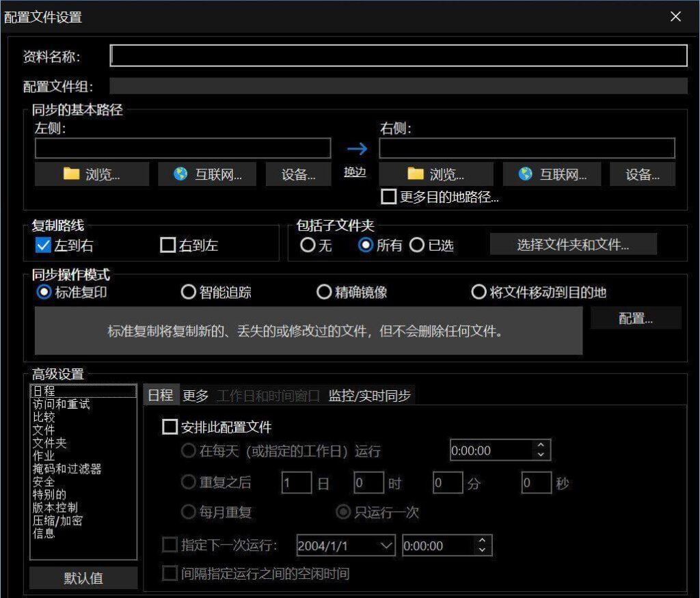The height and width of the screenshot is (598, 700).
Task: Check the right-to-left (右到左) checkbox
Action: click(x=167, y=245)
